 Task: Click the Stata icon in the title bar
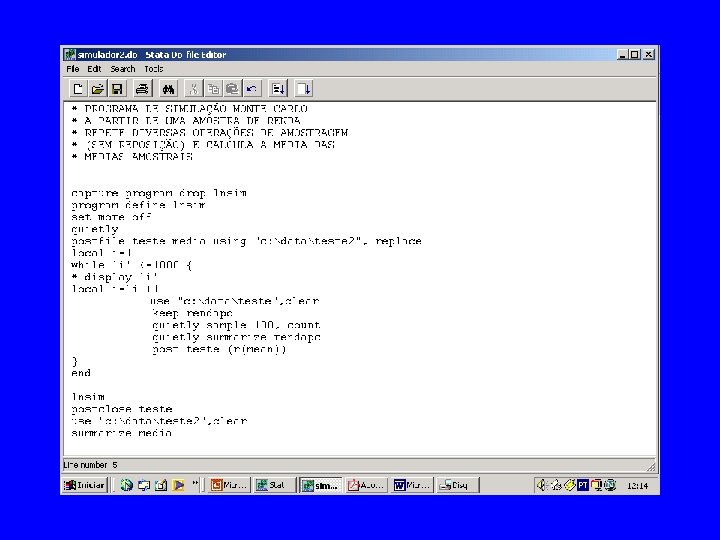70,55
